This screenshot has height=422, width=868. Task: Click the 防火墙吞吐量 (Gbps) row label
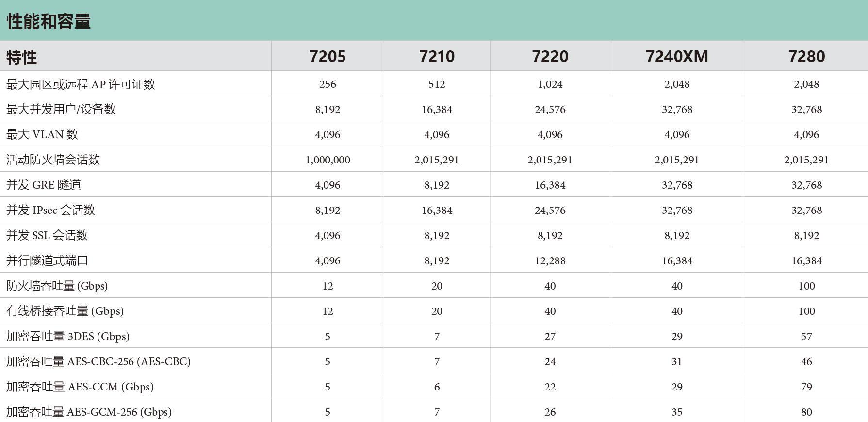[57, 286]
